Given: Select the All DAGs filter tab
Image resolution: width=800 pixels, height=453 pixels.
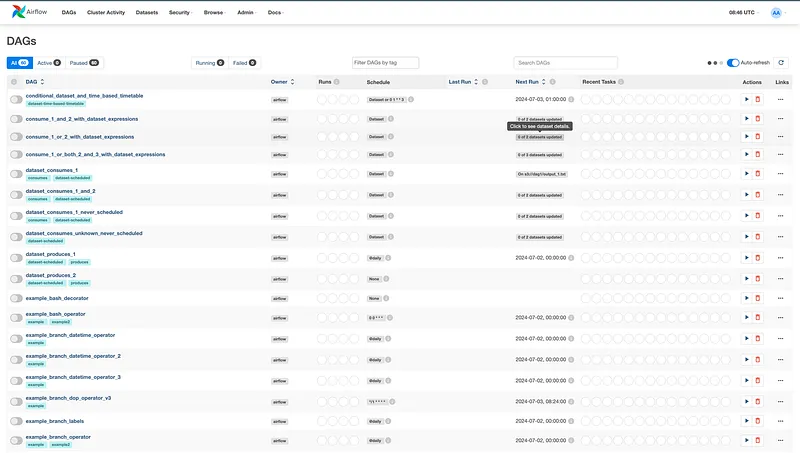Looking at the screenshot, I should [20, 63].
